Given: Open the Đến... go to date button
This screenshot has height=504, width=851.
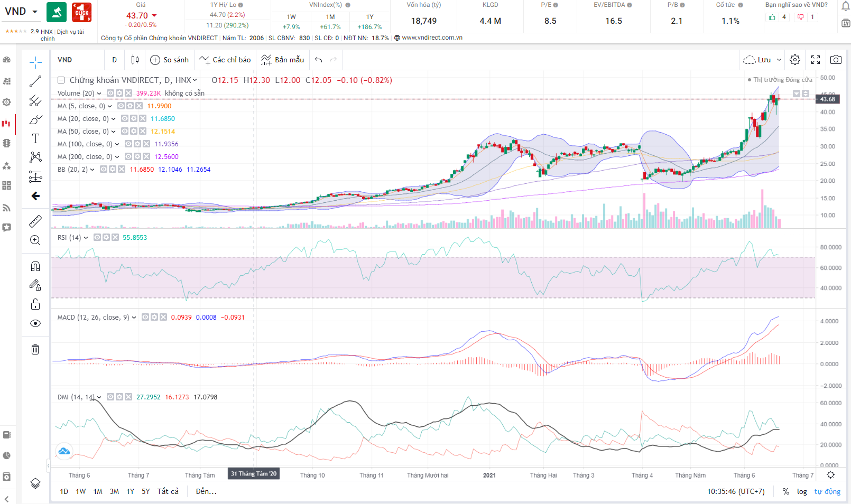Looking at the screenshot, I should click(206, 491).
